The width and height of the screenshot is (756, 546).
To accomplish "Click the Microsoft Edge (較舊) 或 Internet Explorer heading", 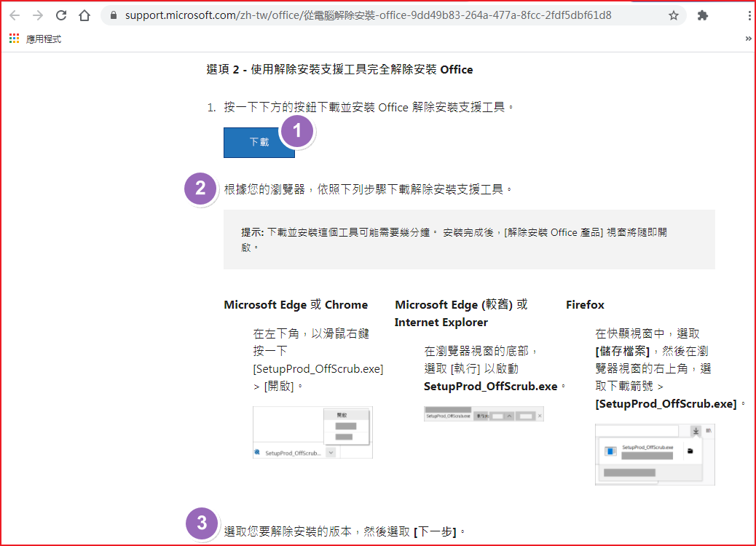I will coord(461,313).
